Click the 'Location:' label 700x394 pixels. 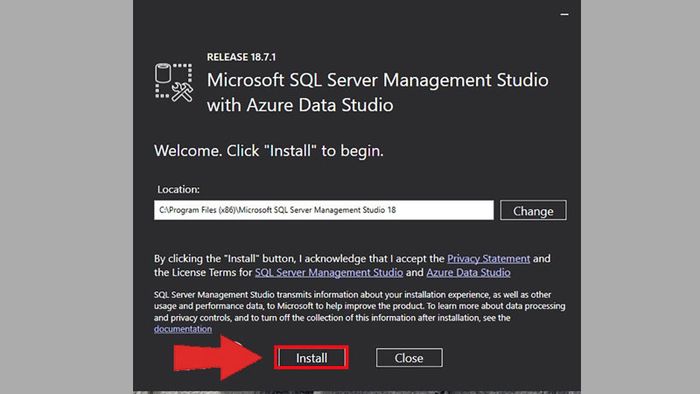178,190
